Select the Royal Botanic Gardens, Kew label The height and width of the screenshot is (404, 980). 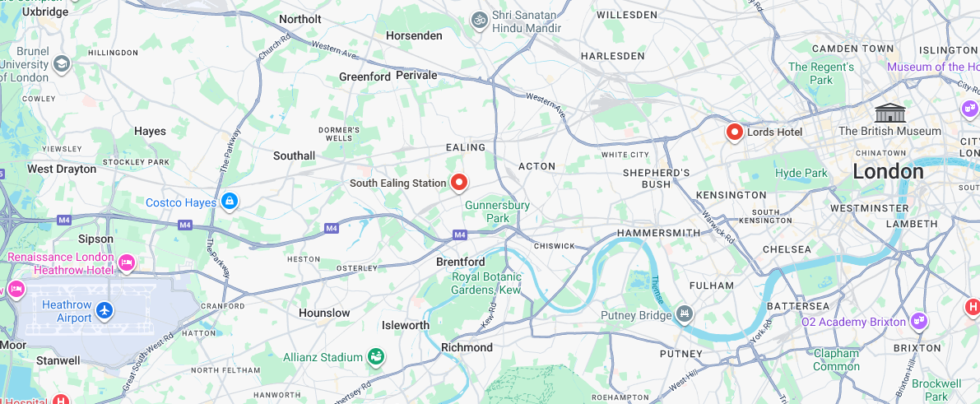point(486,283)
